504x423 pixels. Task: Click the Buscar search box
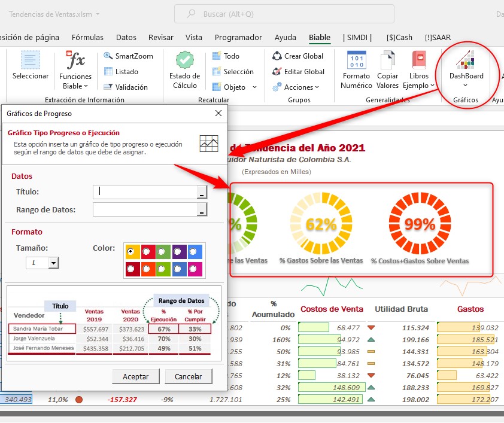click(284, 14)
